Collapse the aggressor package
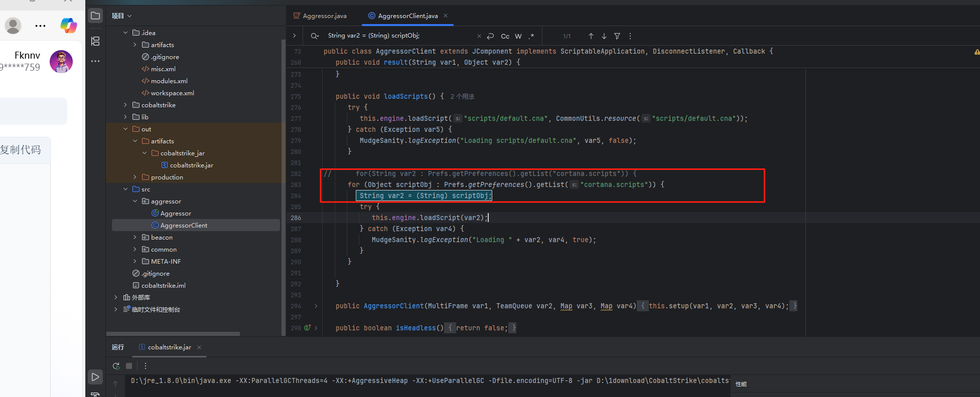The width and height of the screenshot is (980, 397). (x=135, y=201)
